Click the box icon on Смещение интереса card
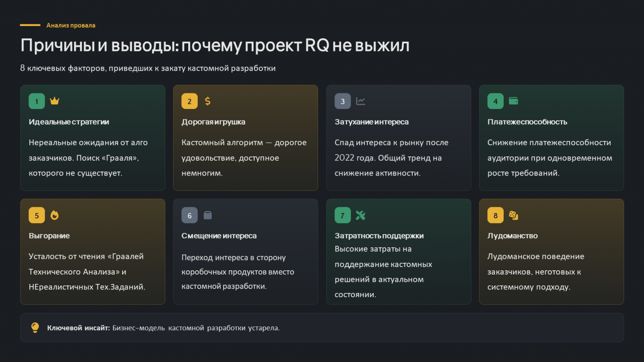This screenshot has width=644, height=362. click(207, 215)
